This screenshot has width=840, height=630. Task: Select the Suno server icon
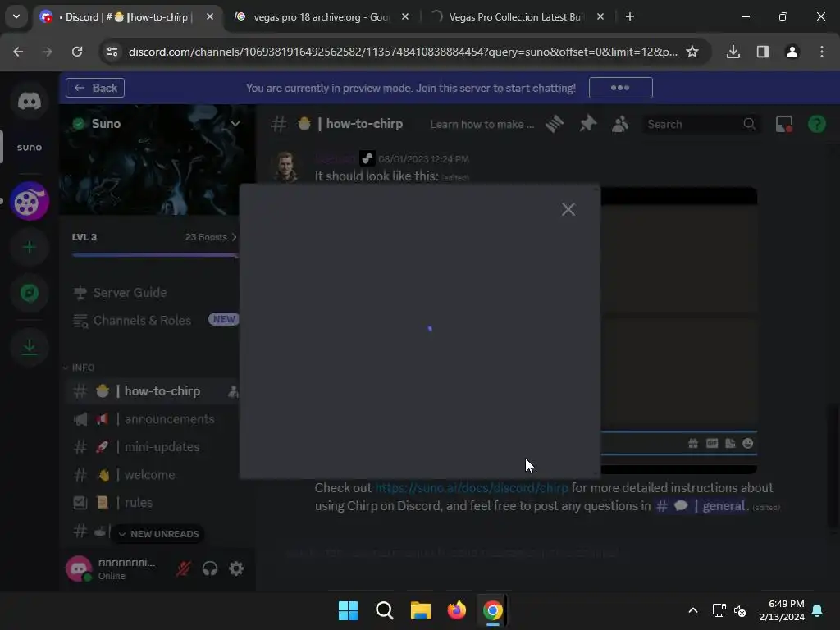point(30,148)
